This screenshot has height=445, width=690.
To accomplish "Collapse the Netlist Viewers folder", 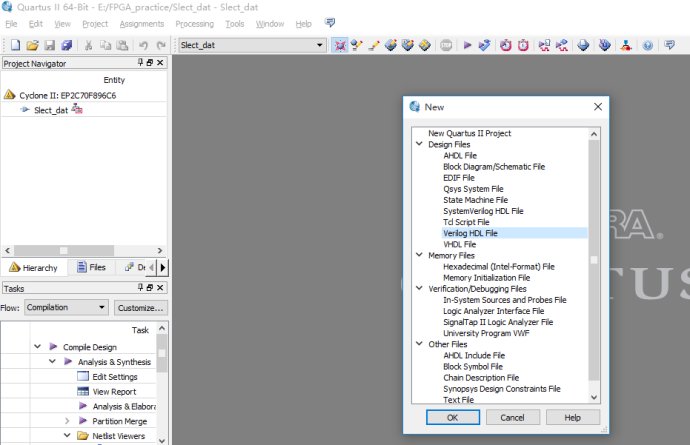I will pyautogui.click(x=67, y=435).
